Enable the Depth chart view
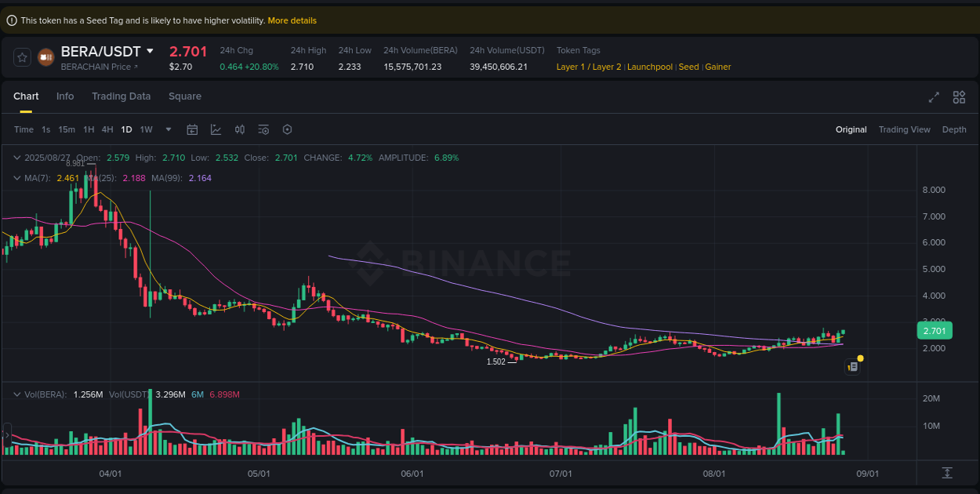980x494 pixels. click(954, 129)
